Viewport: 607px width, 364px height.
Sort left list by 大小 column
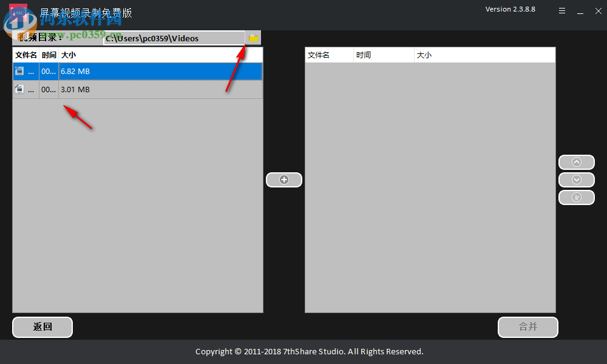click(x=68, y=55)
